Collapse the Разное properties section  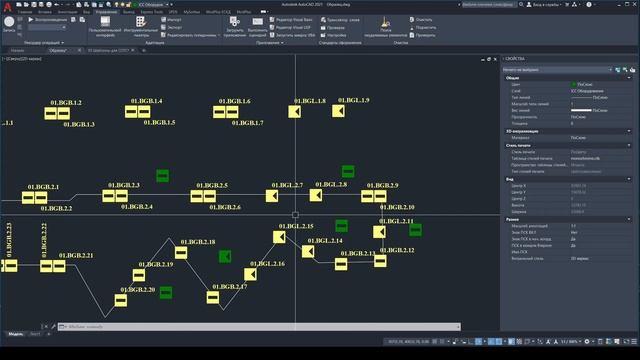[629, 219]
